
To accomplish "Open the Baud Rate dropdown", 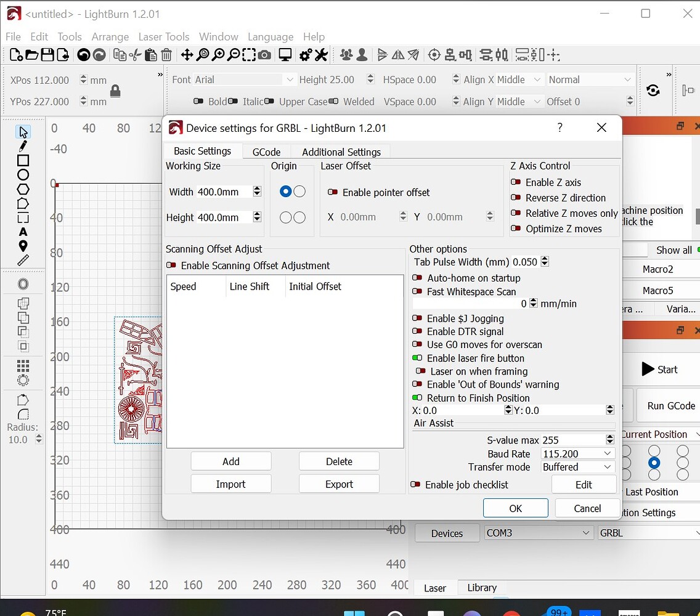I will (577, 454).
